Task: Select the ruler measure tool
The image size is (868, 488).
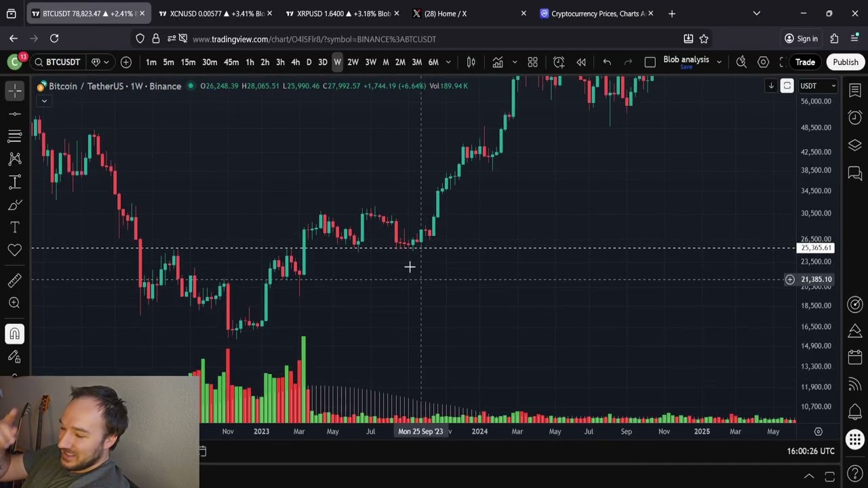Action: click(14, 281)
